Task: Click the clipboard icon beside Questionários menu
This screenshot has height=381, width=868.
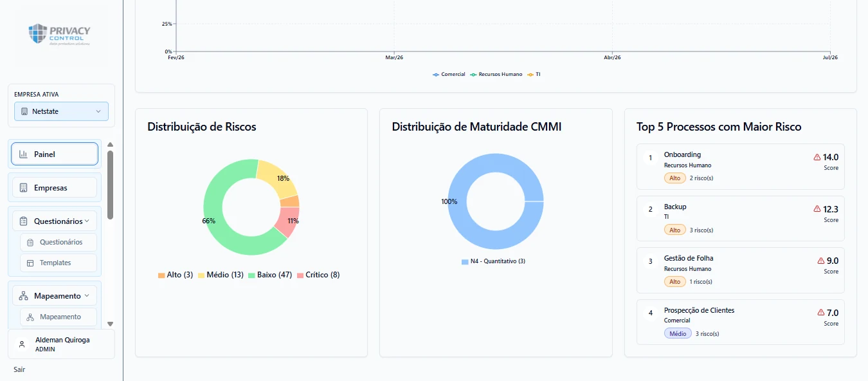Action: pyautogui.click(x=23, y=221)
